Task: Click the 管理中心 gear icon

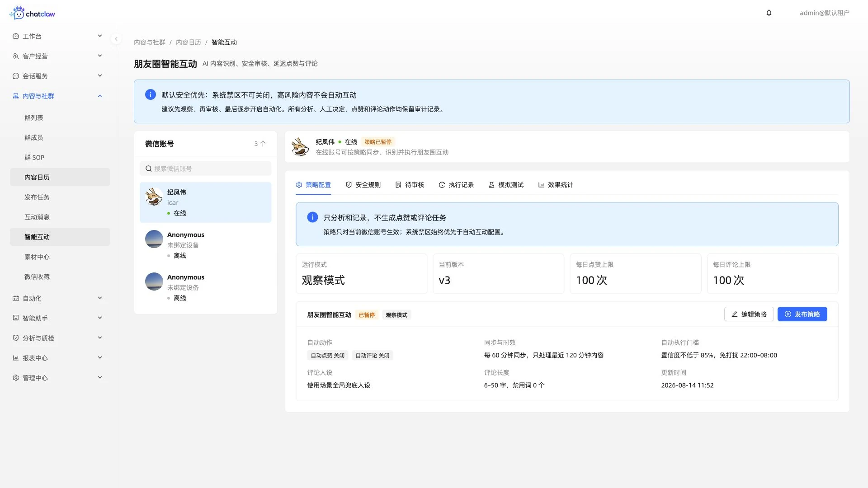Action: (x=16, y=378)
